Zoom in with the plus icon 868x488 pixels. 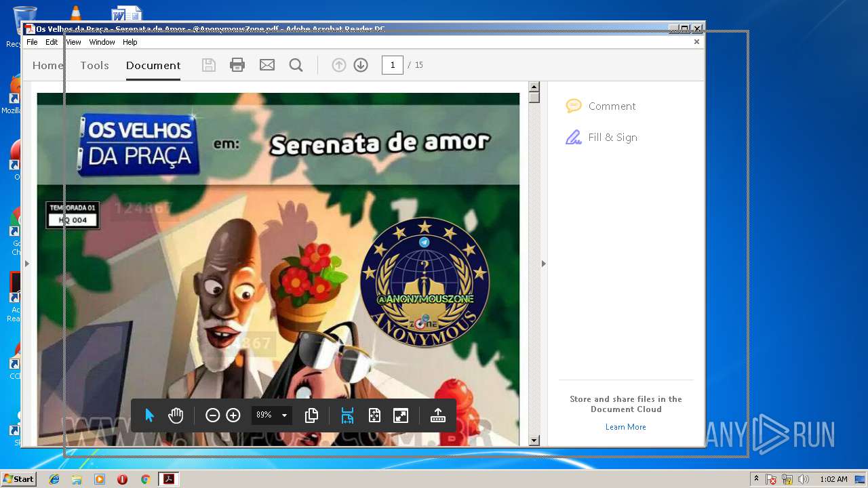(x=233, y=415)
